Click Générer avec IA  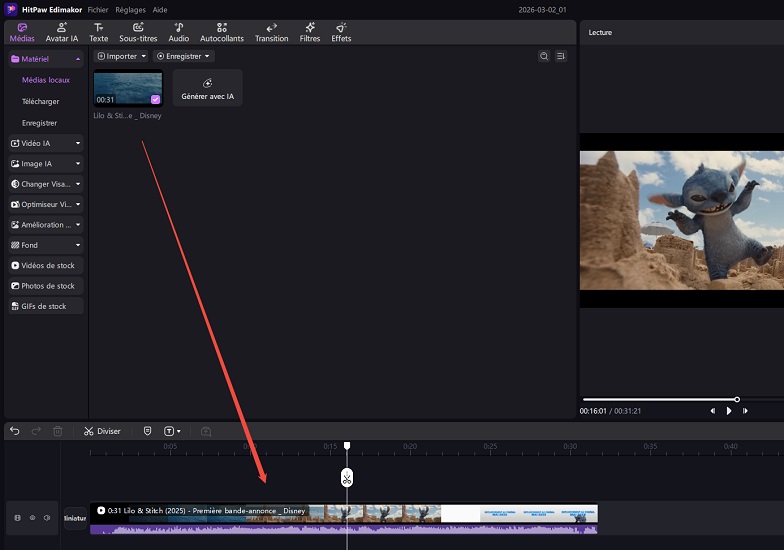tap(208, 88)
